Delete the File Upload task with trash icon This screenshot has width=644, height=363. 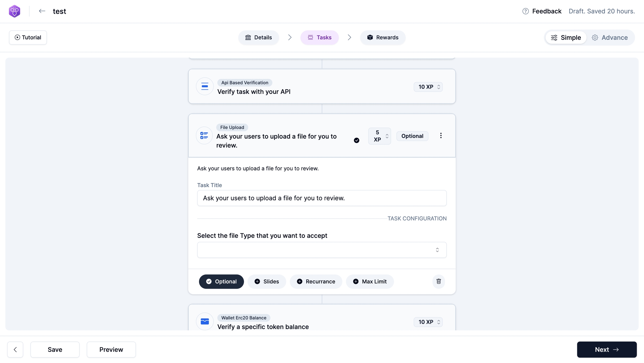click(438, 281)
